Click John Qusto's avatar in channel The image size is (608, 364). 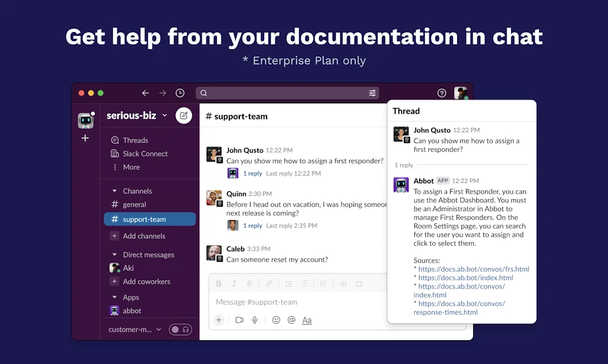214,154
